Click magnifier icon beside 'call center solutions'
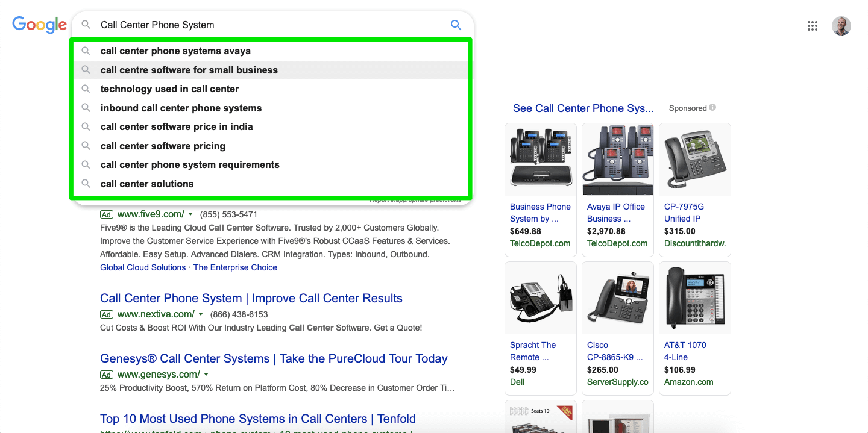This screenshot has width=868, height=433. (86, 184)
